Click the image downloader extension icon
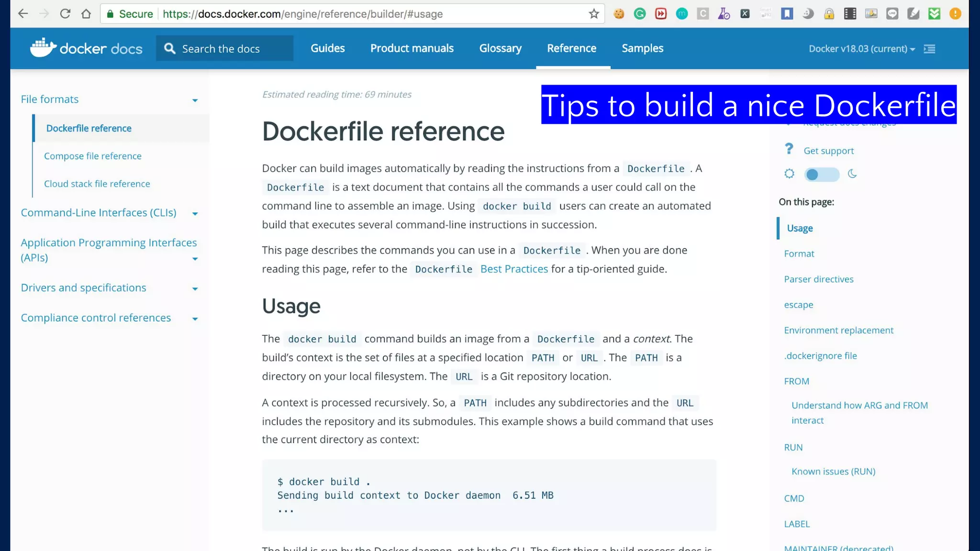 871,14
